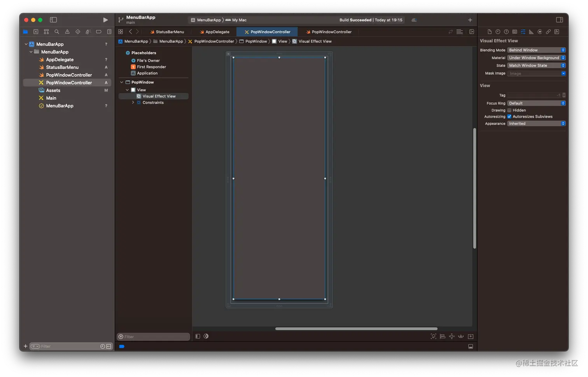Screen dimensions: 588x377
Task: Show the Identity inspector
Action: tap(514, 32)
